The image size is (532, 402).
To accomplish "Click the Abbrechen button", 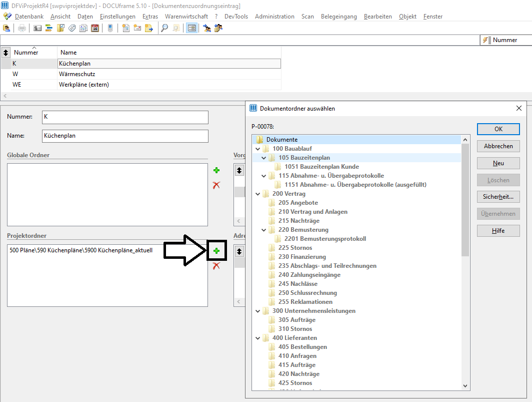I will 498,146.
